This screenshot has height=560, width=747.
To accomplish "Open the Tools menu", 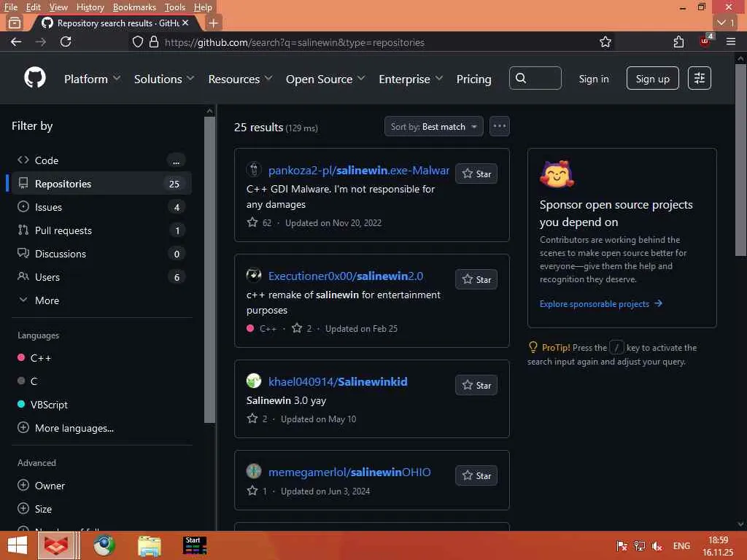I will 175,7.
